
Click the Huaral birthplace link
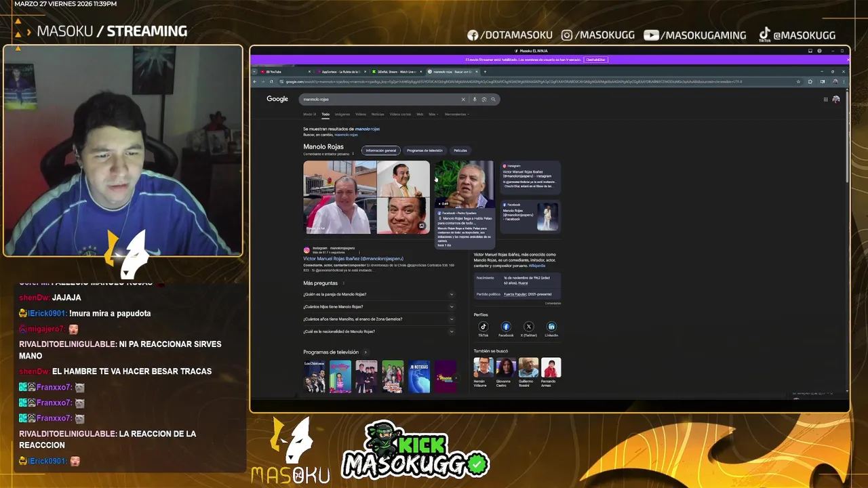tap(523, 283)
